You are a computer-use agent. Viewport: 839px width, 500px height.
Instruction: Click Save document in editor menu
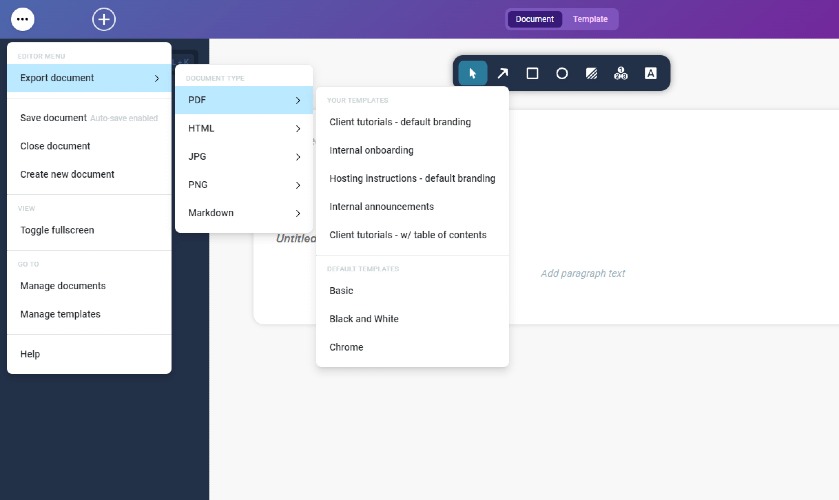coord(89,118)
